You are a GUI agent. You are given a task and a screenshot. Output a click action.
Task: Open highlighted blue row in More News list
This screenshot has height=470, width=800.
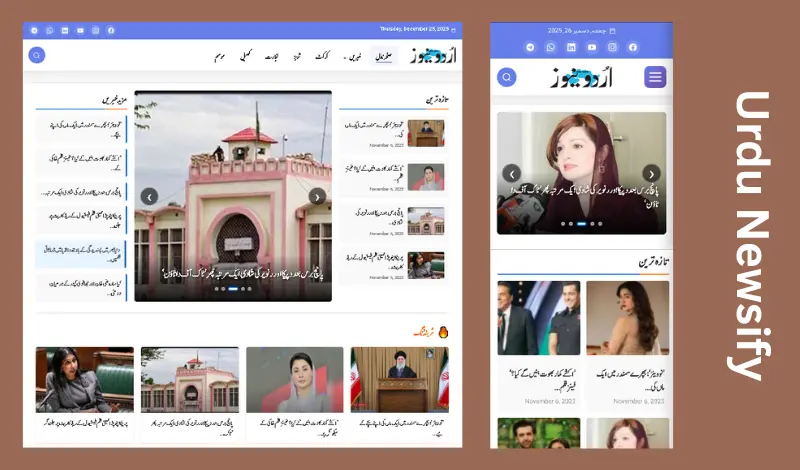[81, 254]
